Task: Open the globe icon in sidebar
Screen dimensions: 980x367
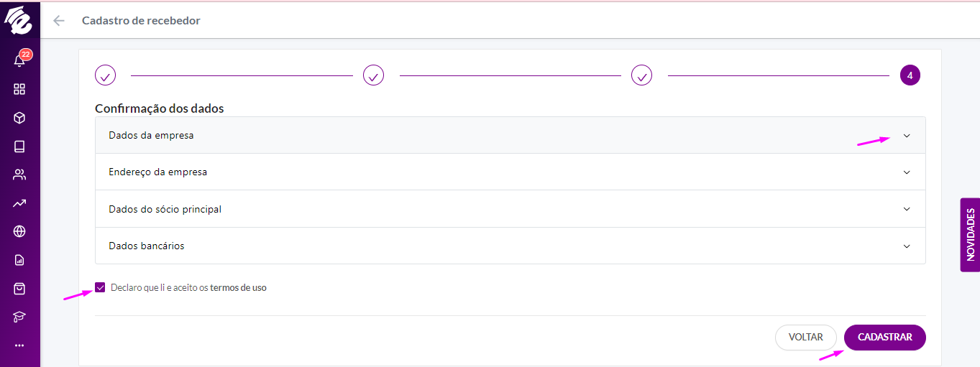Action: click(19, 231)
